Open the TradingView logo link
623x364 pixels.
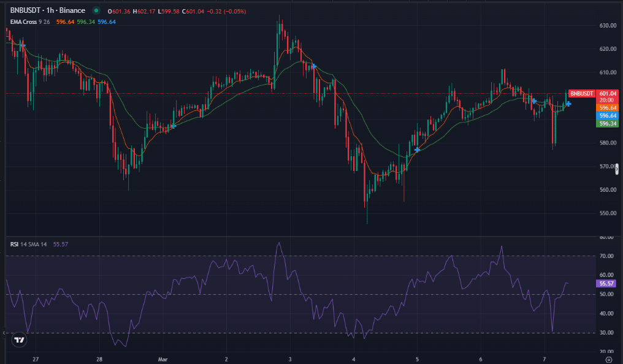pyautogui.click(x=19, y=339)
